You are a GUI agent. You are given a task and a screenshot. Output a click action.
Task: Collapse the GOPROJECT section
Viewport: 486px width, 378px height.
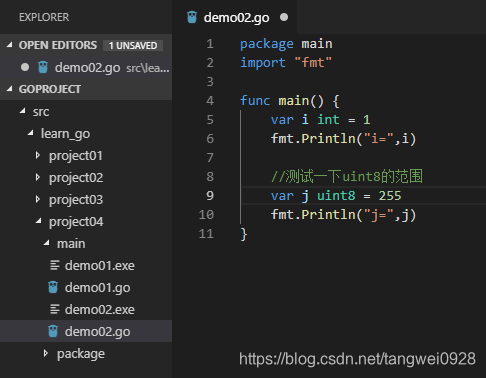click(10, 89)
